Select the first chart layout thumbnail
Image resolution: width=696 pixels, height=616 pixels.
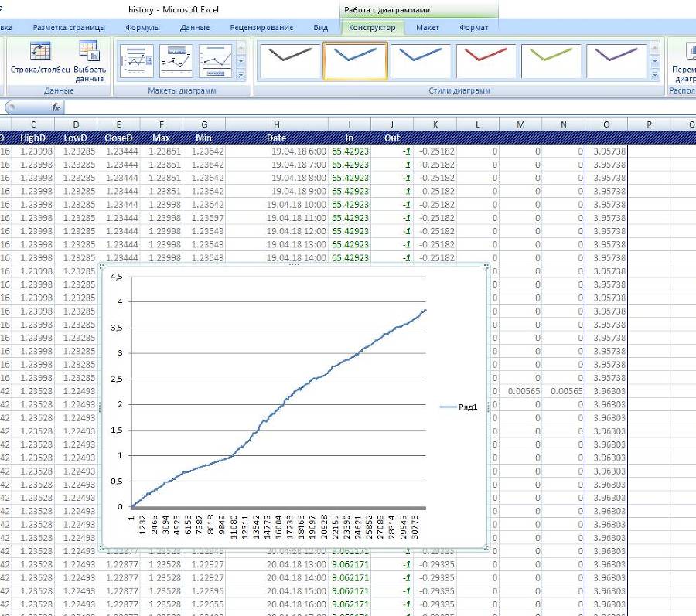coord(137,61)
